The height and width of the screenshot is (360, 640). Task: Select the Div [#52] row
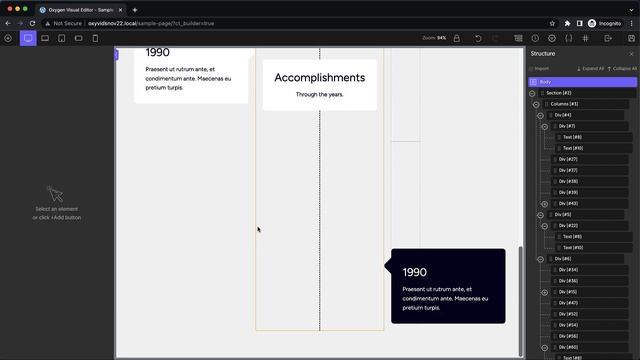point(589,314)
